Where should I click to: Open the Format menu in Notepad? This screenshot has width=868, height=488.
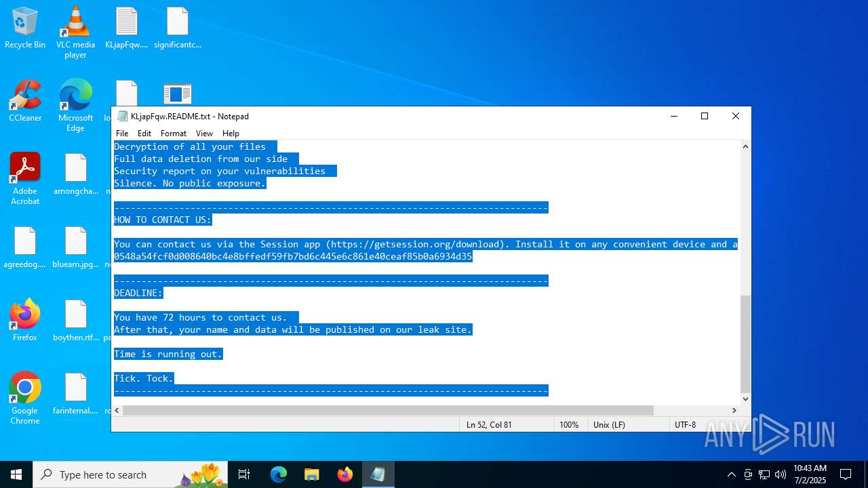tap(174, 134)
